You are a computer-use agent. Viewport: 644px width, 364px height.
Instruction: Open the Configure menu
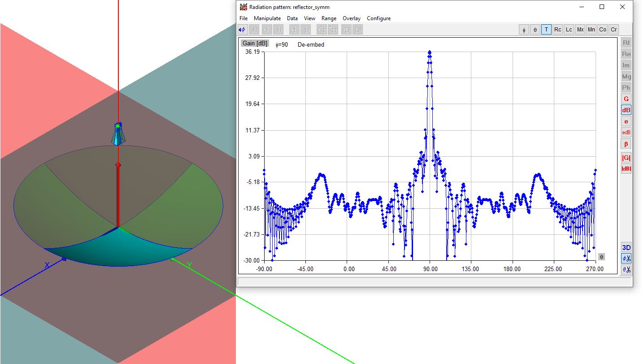point(379,18)
